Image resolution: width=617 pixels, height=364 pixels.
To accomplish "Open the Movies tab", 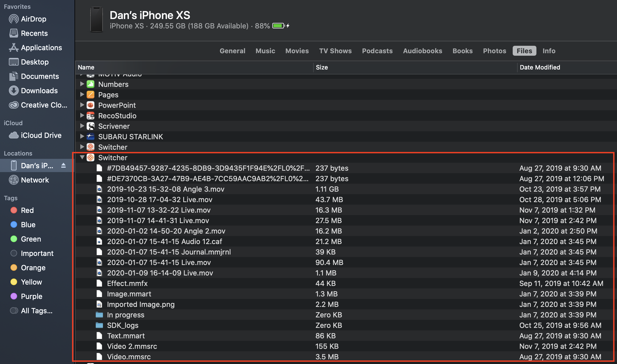I will [297, 51].
